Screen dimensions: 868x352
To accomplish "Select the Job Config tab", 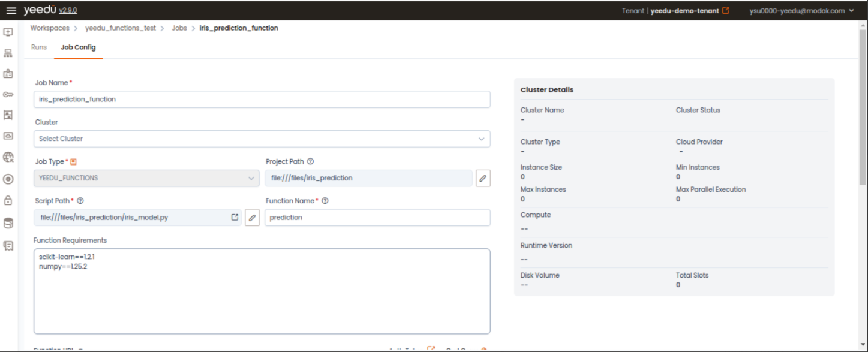I will point(78,47).
